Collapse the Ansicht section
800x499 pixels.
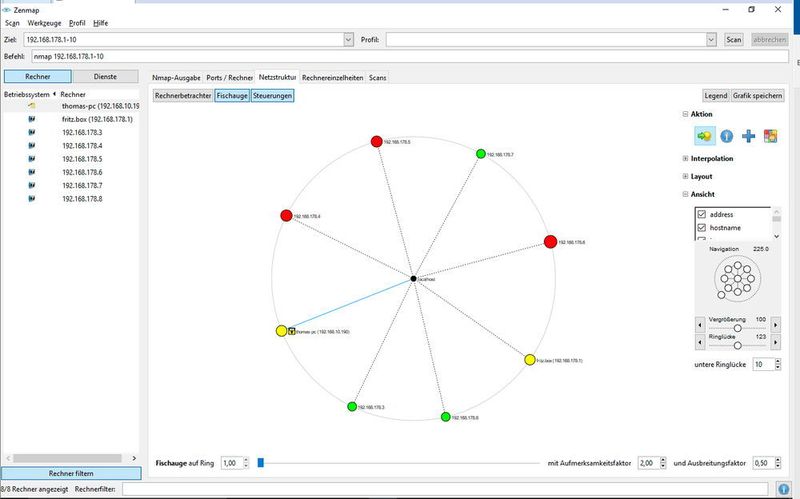coord(685,194)
